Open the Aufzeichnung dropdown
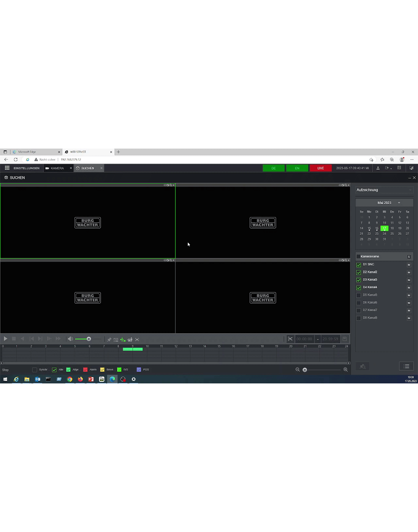This screenshot has width=418, height=532. (x=384, y=190)
